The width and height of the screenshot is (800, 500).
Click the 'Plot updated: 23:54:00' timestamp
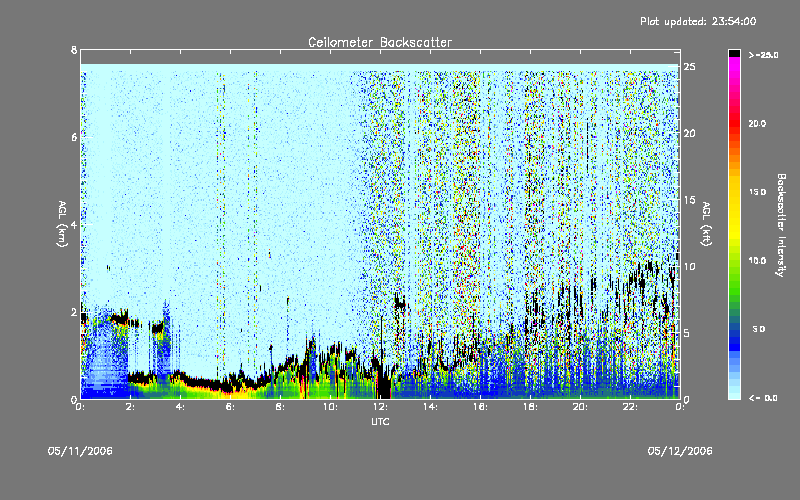[698, 21]
